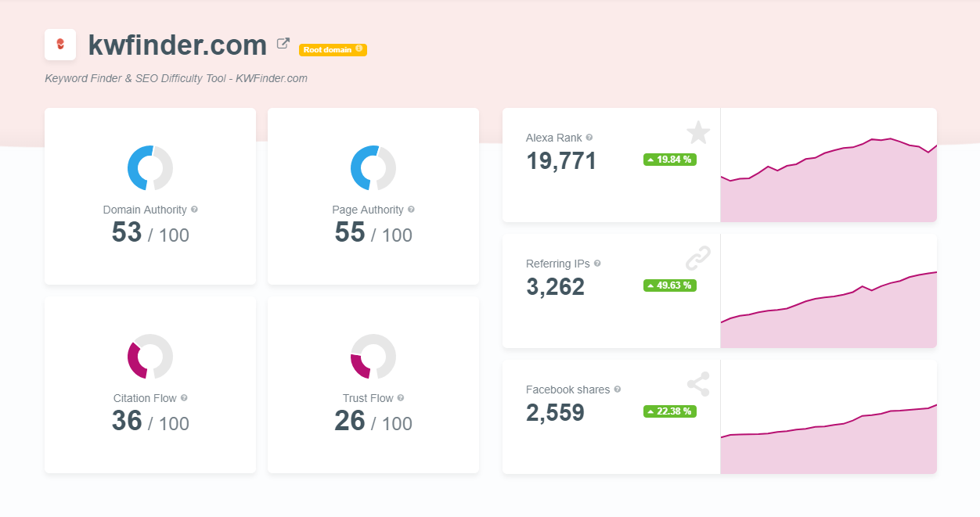980x517 pixels.
Task: Click the share icon in Facebook shares card
Action: pos(698,384)
